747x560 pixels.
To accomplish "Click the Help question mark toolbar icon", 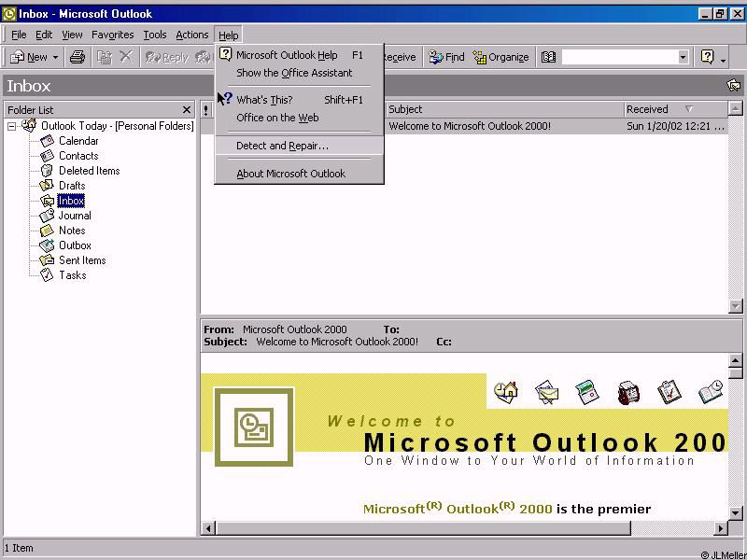I will [708, 57].
